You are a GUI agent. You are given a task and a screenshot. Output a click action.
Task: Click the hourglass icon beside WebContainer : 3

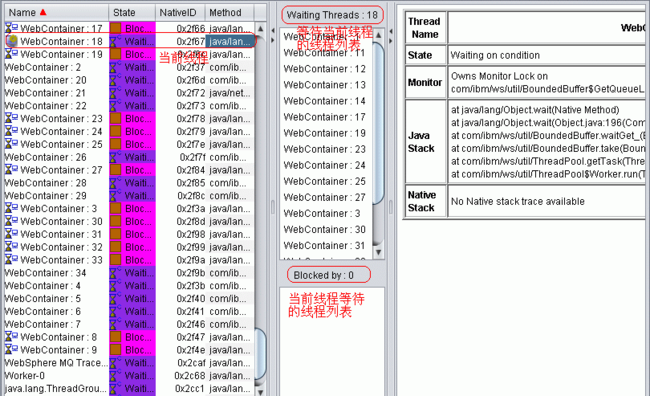click(11, 208)
